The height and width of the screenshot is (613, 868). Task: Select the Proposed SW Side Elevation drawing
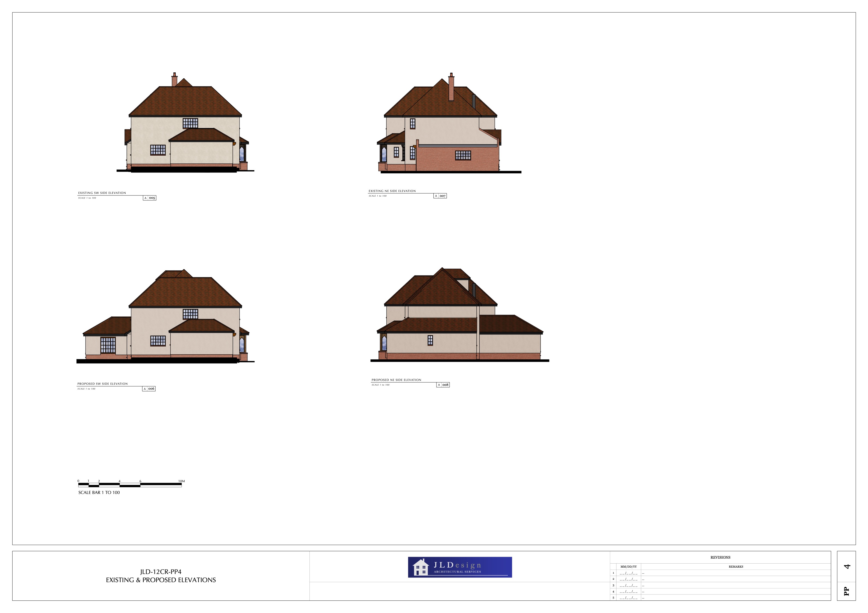tap(166, 316)
